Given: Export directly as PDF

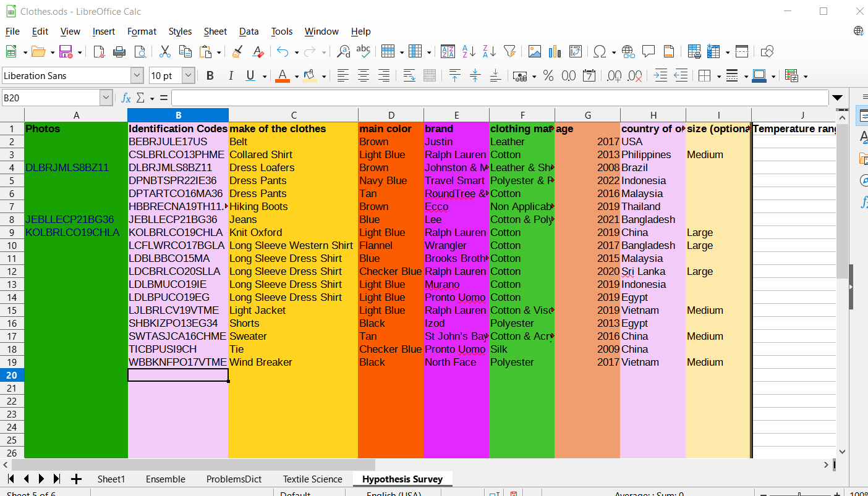Looking at the screenshot, I should pos(99,52).
